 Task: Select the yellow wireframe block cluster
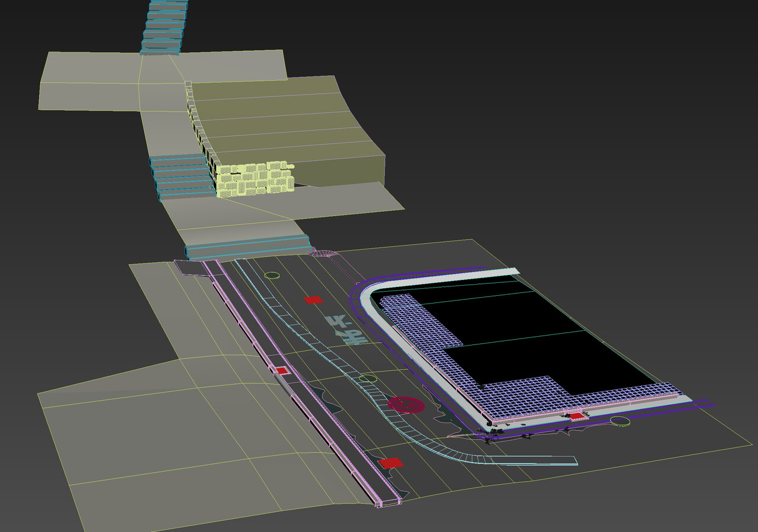[x=255, y=178]
